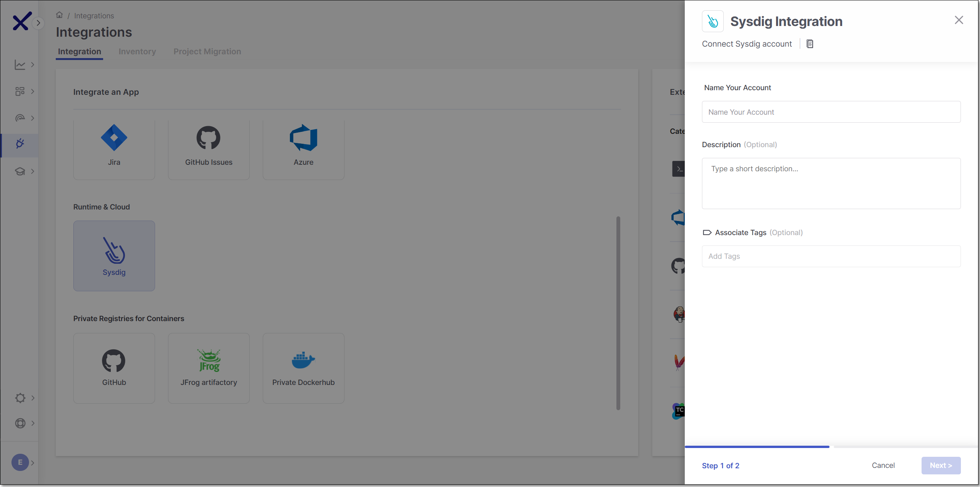
Task: Open the GitHub Issues integration card
Action: (x=209, y=149)
